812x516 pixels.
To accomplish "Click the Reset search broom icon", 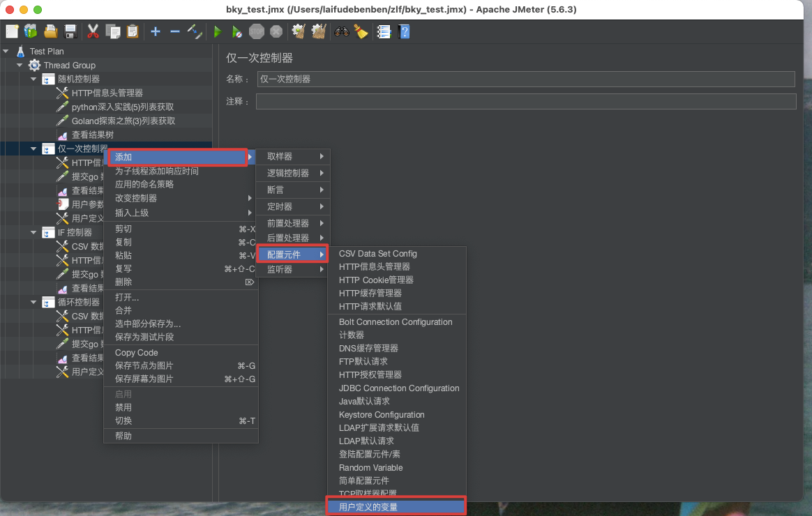I will coord(361,31).
